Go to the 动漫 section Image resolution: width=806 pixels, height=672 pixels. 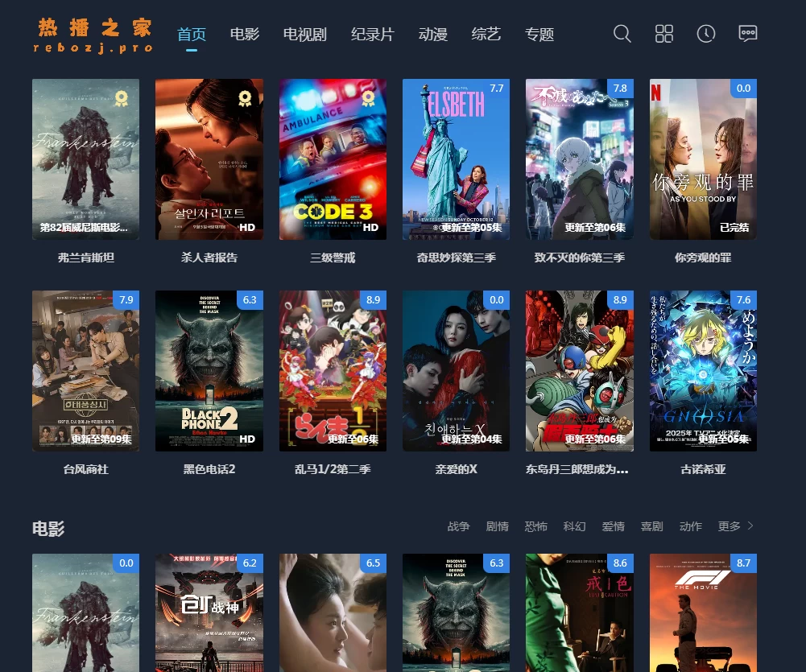(432, 35)
